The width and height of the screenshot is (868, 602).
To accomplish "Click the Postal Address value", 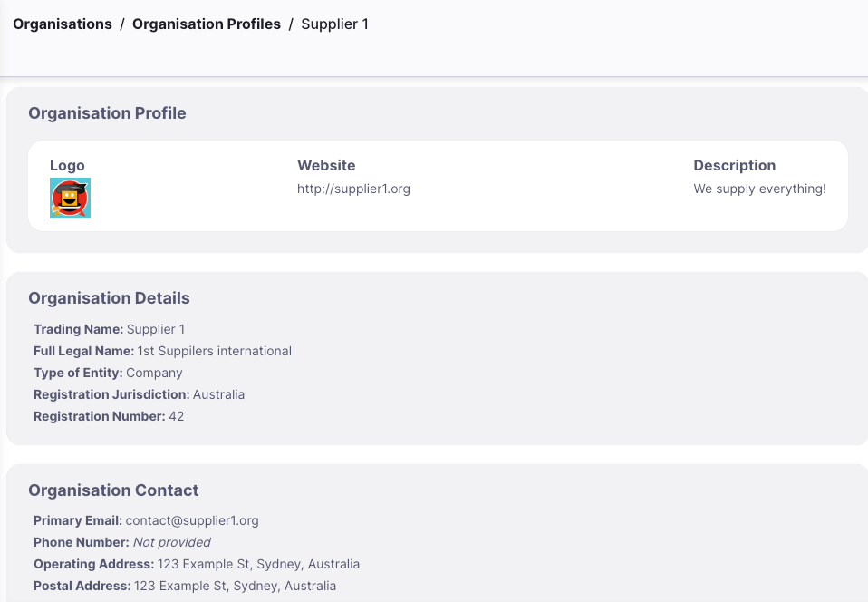I will tap(235, 586).
